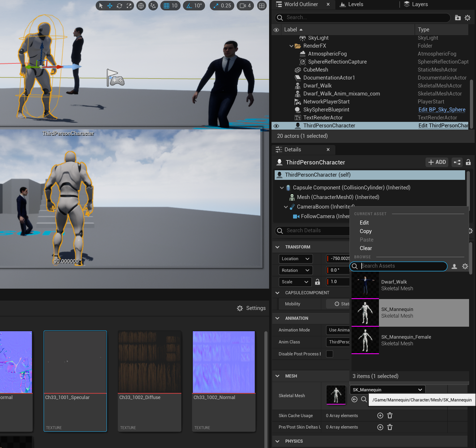This screenshot has width=476, height=448.
Task: Toggle the Disable Post Process checkbox
Action: click(x=329, y=354)
